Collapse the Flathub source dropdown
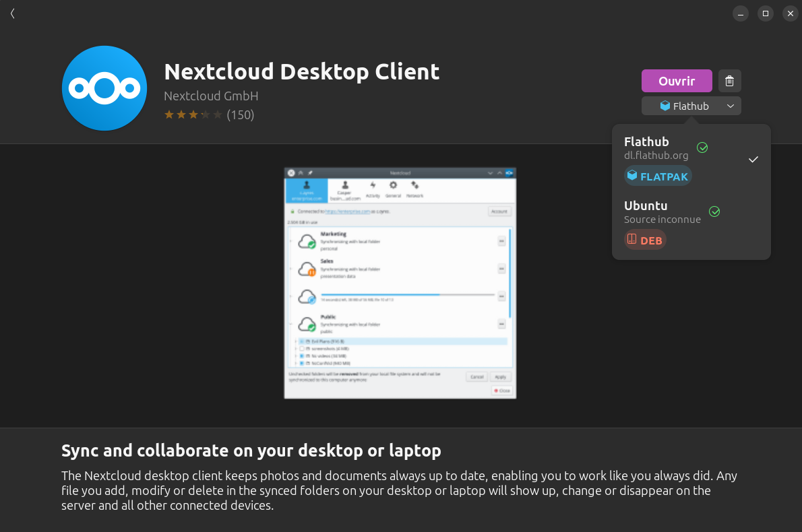802x532 pixels. tap(691, 106)
